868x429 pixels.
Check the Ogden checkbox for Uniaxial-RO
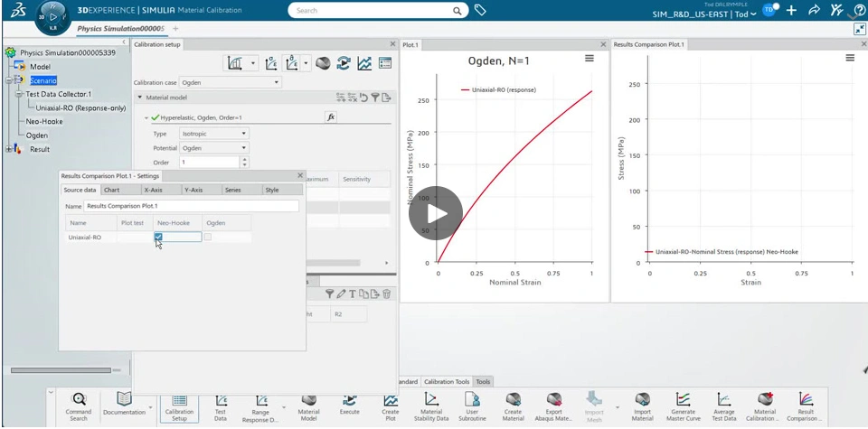[x=208, y=238]
